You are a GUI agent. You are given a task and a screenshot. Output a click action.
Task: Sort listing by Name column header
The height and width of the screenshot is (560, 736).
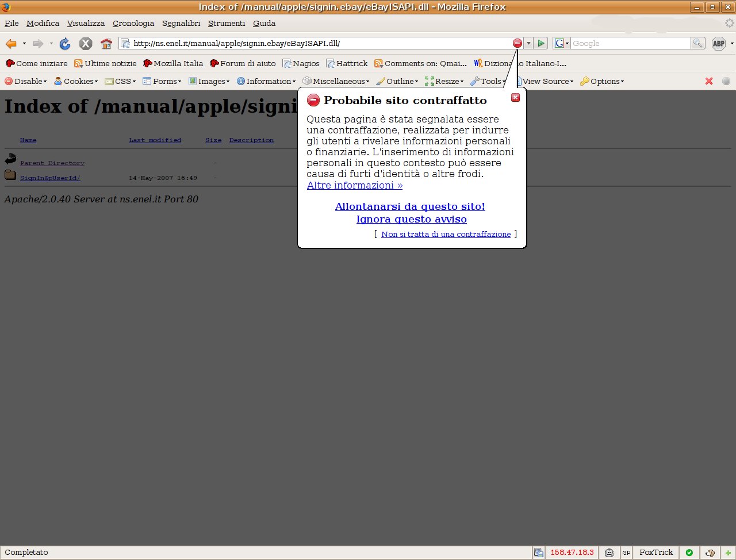pos(28,140)
